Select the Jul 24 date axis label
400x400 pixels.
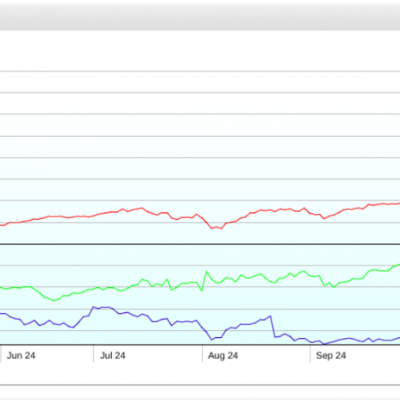click(113, 356)
